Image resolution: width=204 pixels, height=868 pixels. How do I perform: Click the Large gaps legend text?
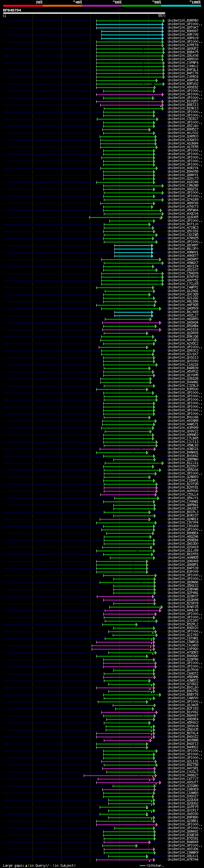coord(13,866)
